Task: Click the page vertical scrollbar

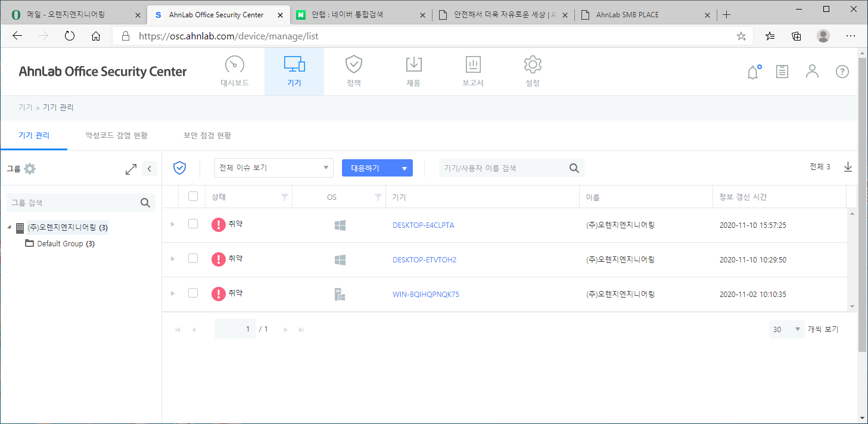Action: tap(863, 204)
